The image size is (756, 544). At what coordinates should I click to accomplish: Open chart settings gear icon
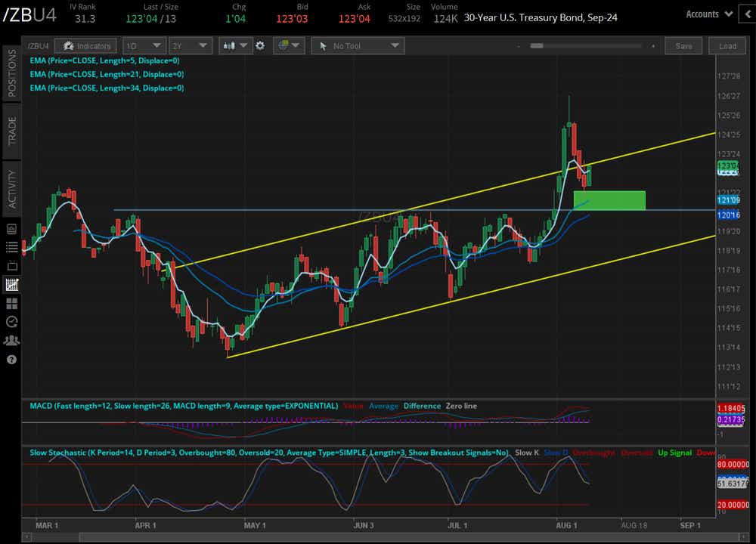pos(260,46)
